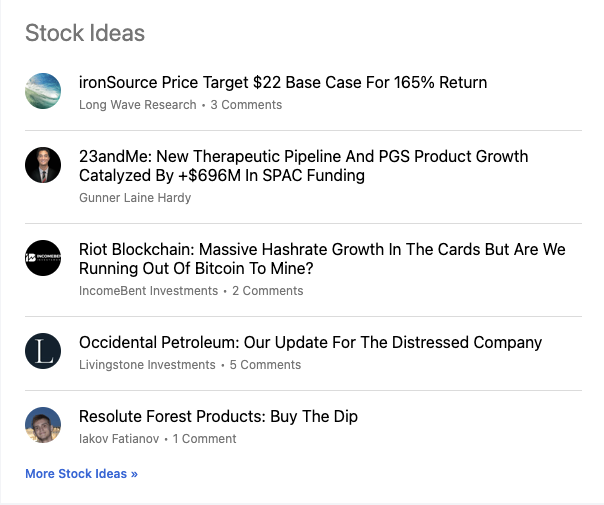
Task: Click IncomeBent Investments black logo avatar
Action: tap(43, 258)
